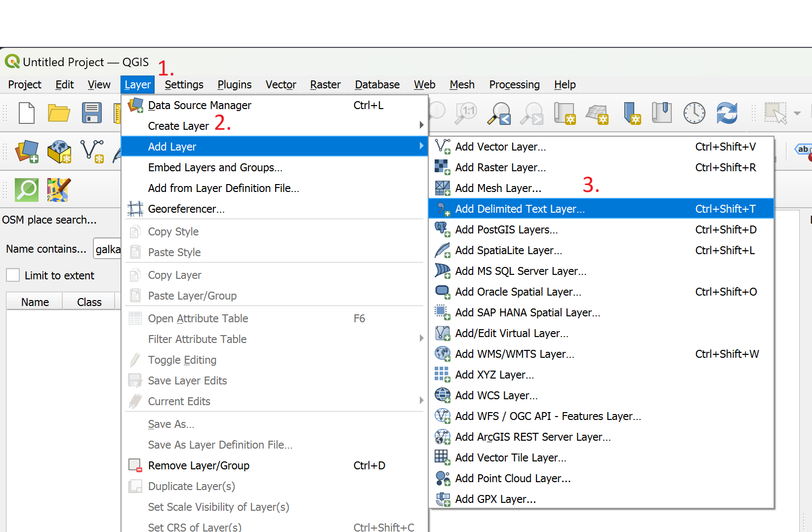Click the New Shapefile Layer toolbar icon
The width and height of the screenshot is (812, 532).
pyautogui.click(x=92, y=151)
